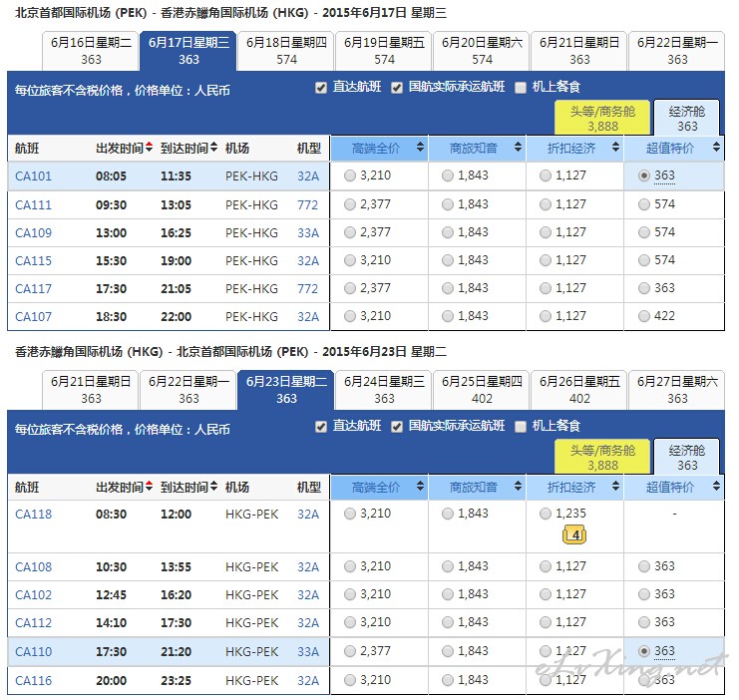This screenshot has height=700, width=739.
Task: View 33A aircraft type for CA109
Action: [x=308, y=233]
